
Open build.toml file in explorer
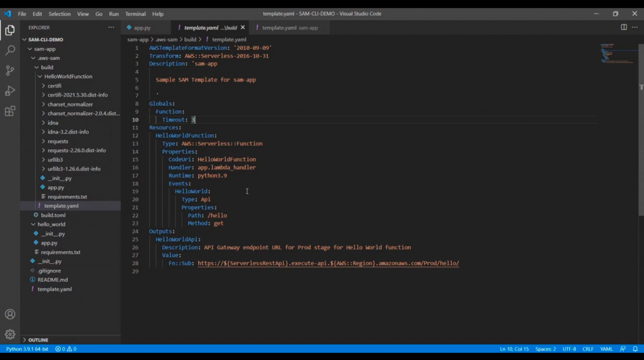(70, 215)
